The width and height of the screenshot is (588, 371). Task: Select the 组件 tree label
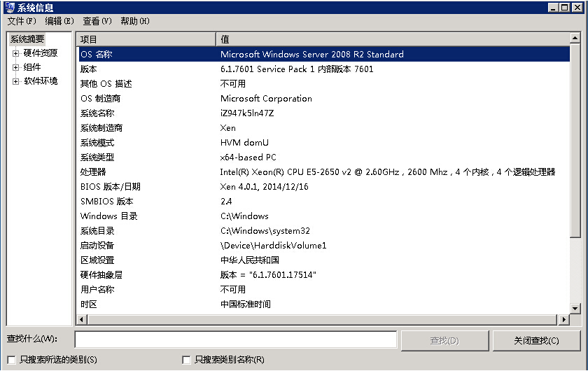point(32,67)
